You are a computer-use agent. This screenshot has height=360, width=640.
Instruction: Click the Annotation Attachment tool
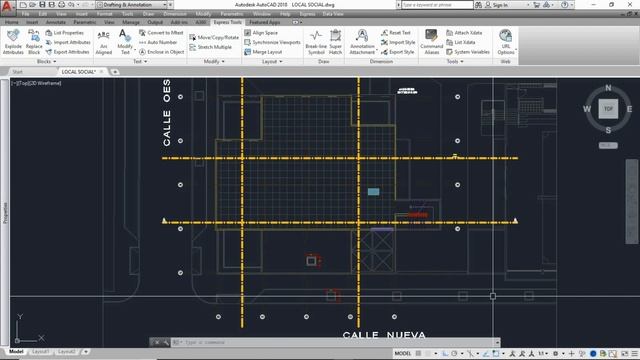(362, 42)
